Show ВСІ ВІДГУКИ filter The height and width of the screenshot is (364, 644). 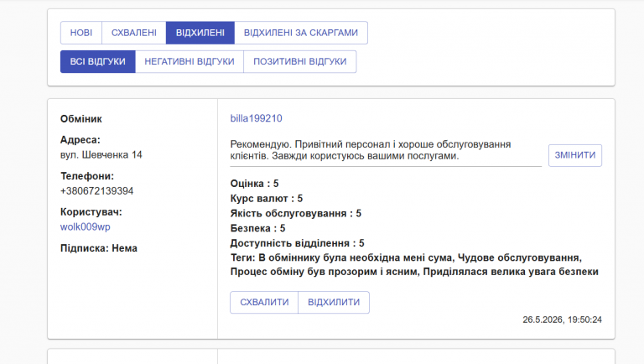click(x=98, y=61)
